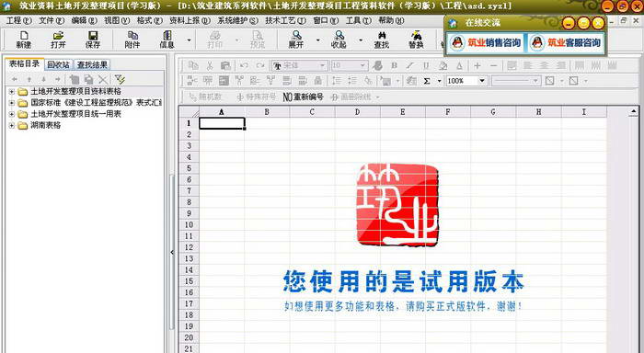The width and height of the screenshot is (644, 353).
Task: Click the 筑业销售咨询 button
Action: point(486,42)
